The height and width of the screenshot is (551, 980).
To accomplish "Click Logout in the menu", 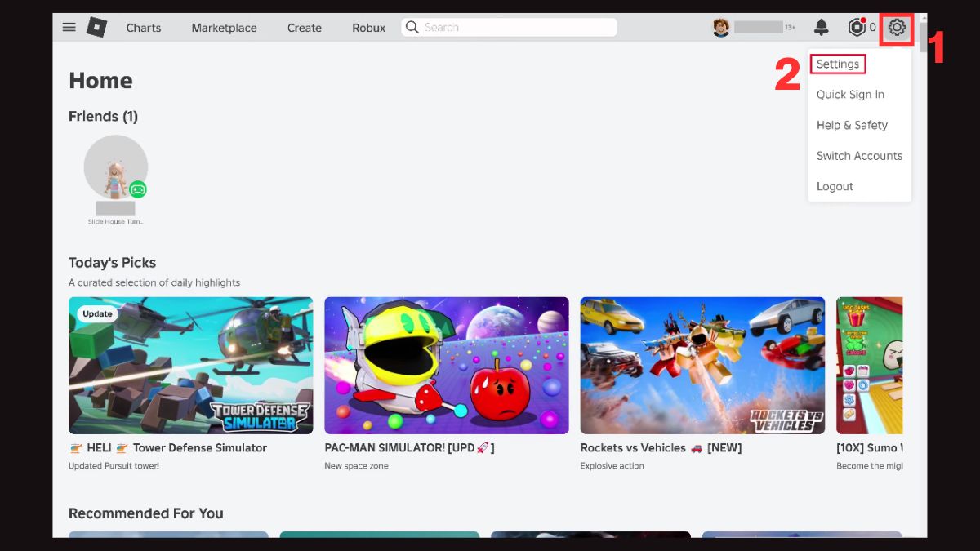I will [x=835, y=186].
